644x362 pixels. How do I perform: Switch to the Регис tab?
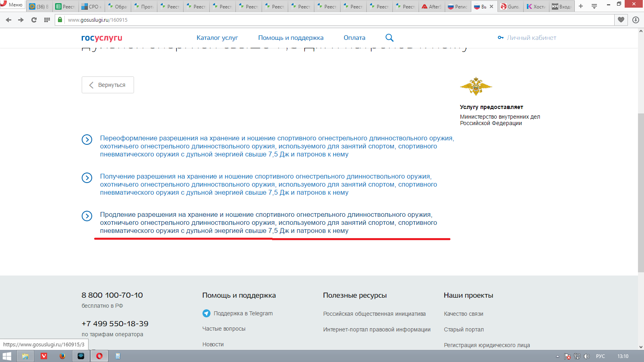tap(458, 6)
